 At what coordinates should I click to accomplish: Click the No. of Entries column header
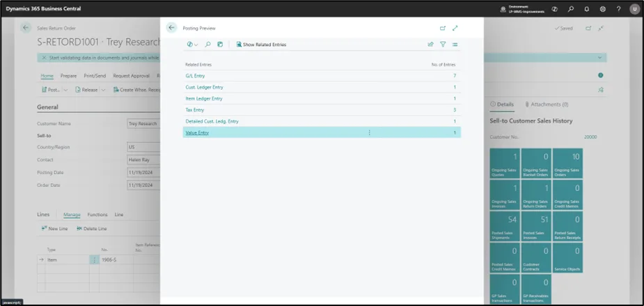click(x=443, y=65)
